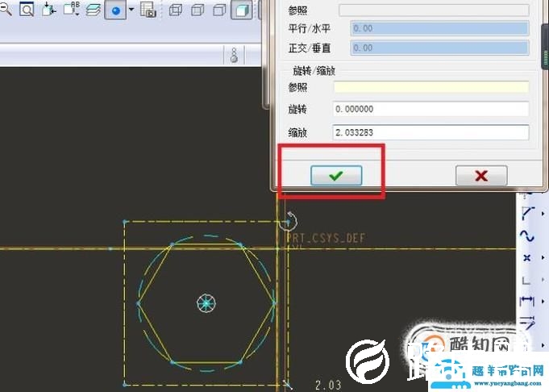Select the sketch point tool
Screen dimensions: 549x392
(527, 258)
